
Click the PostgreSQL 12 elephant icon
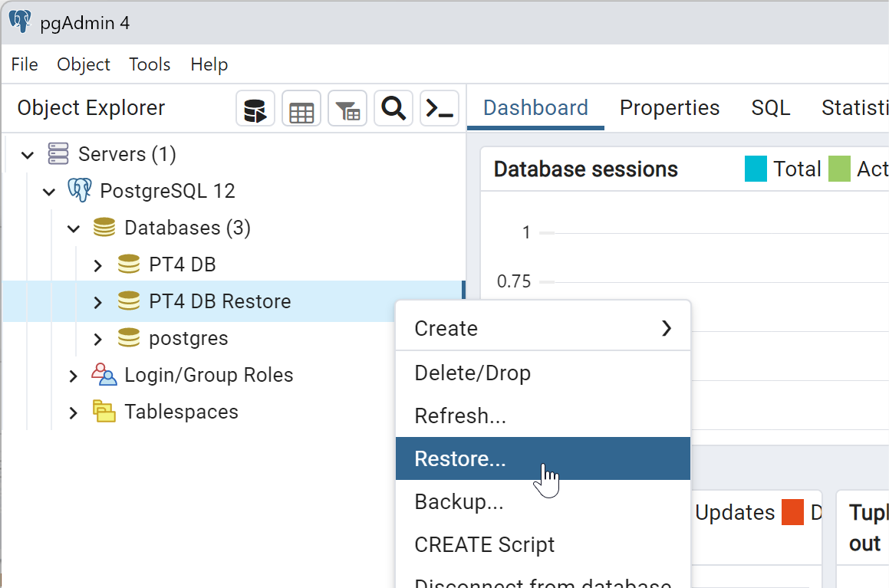[80, 190]
